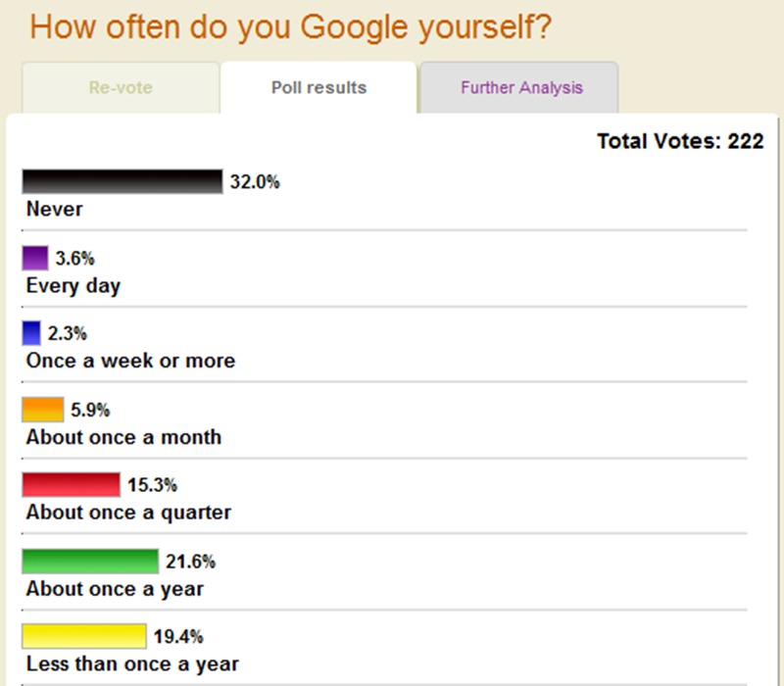The height and width of the screenshot is (686, 784).
Task: Click the Total Votes: 222 text
Action: click(680, 142)
